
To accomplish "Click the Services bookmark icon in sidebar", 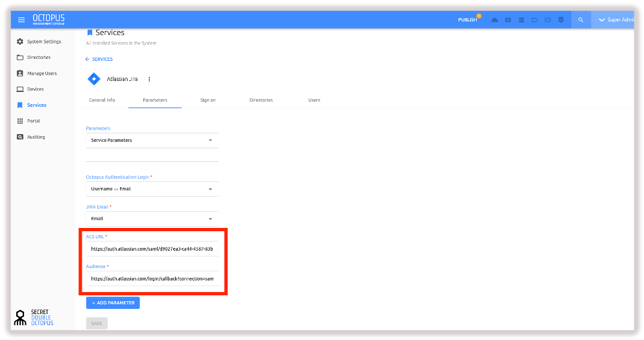I will click(19, 105).
